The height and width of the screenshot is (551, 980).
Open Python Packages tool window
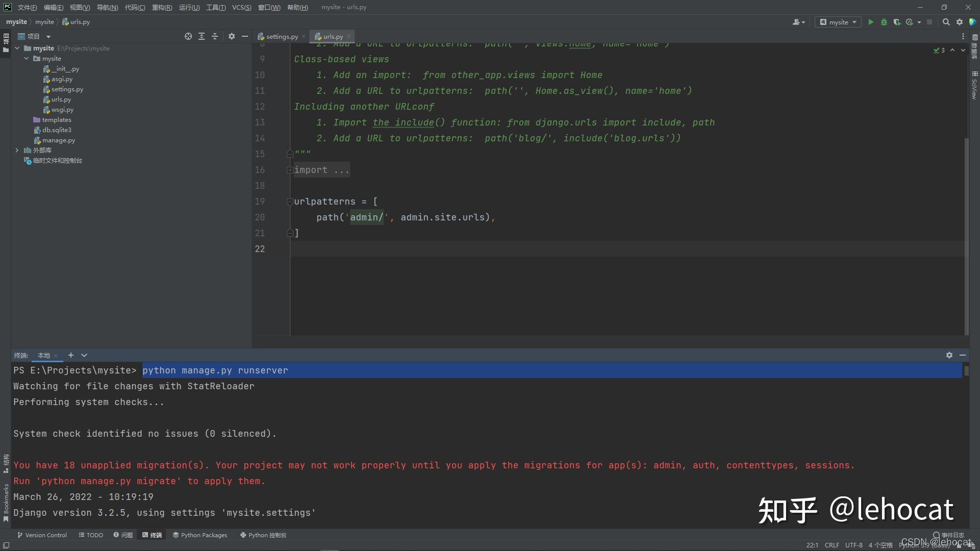(x=200, y=535)
